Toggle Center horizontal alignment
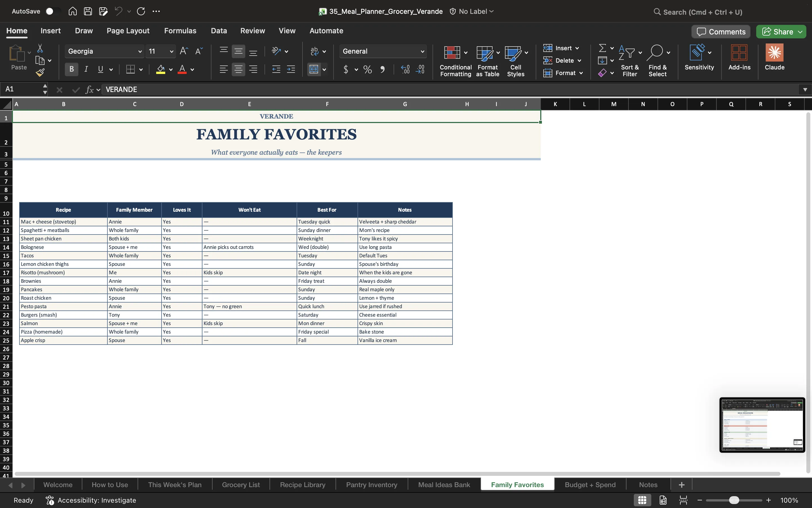The height and width of the screenshot is (508, 812). point(238,69)
